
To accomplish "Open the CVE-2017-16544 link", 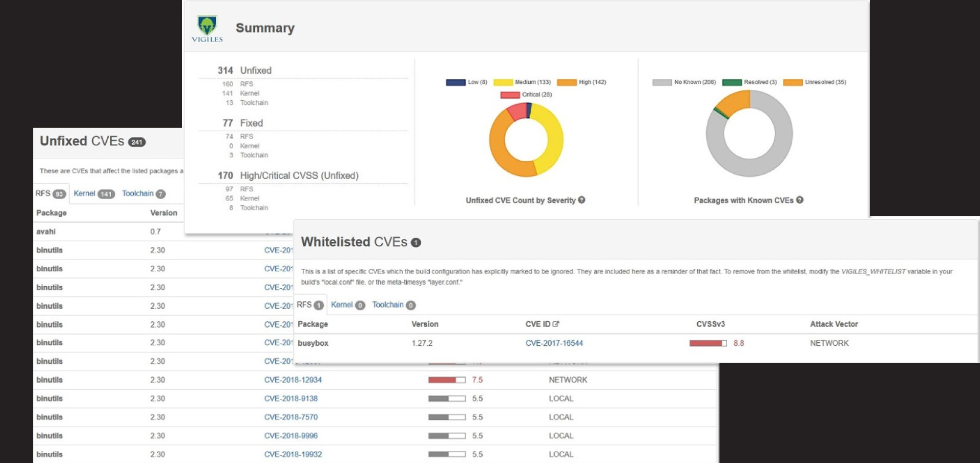I will pos(554,343).
